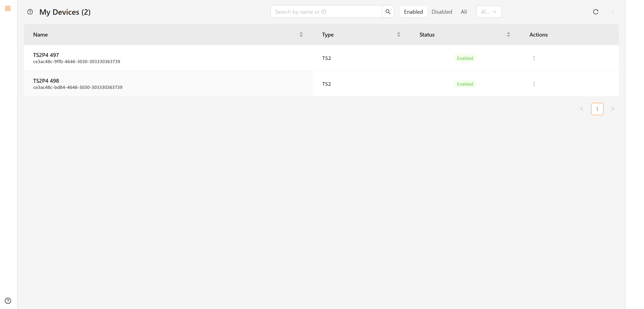Go to page 1 in pagination
This screenshot has width=644, height=309.
597,109
